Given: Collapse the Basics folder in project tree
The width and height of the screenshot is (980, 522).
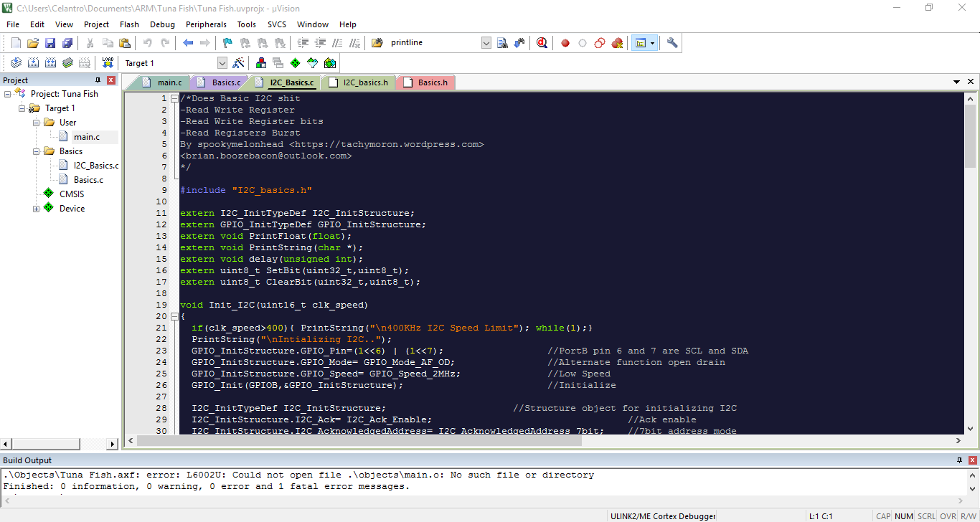Looking at the screenshot, I should click(36, 151).
